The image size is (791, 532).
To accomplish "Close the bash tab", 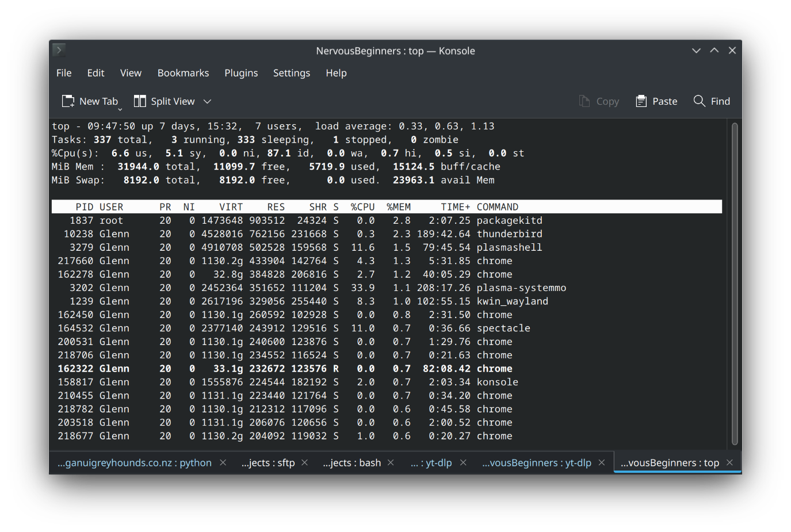I will [391, 462].
